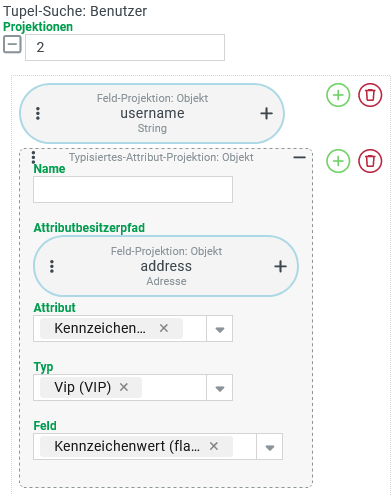
Task: Click the Projektionen count field showing 2
Action: pos(125,47)
